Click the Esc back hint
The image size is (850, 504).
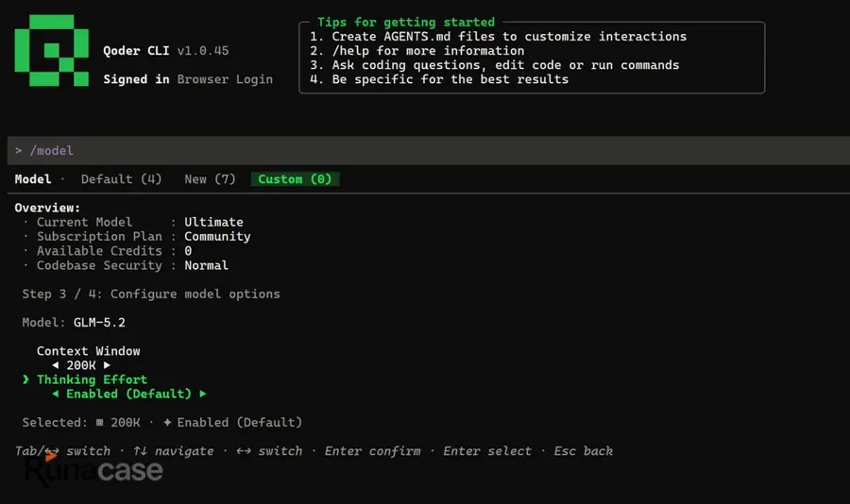[x=583, y=451]
